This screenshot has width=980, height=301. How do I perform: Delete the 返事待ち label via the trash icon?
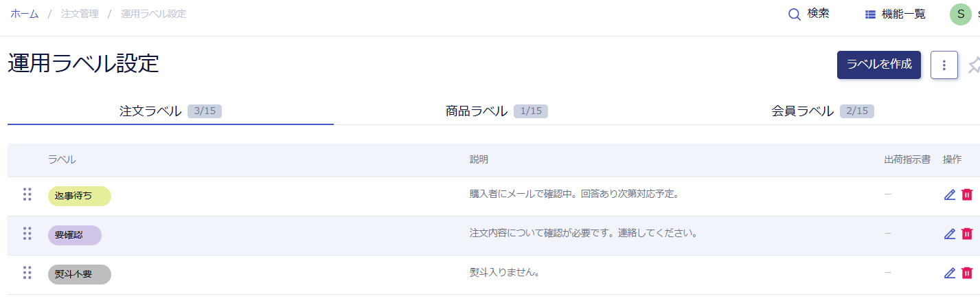tap(967, 194)
